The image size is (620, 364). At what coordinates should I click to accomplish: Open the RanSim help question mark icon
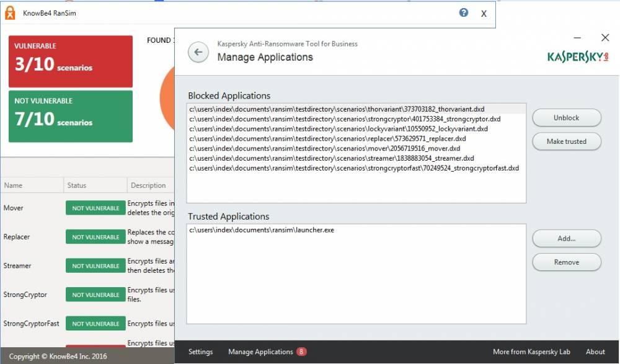pyautogui.click(x=463, y=12)
